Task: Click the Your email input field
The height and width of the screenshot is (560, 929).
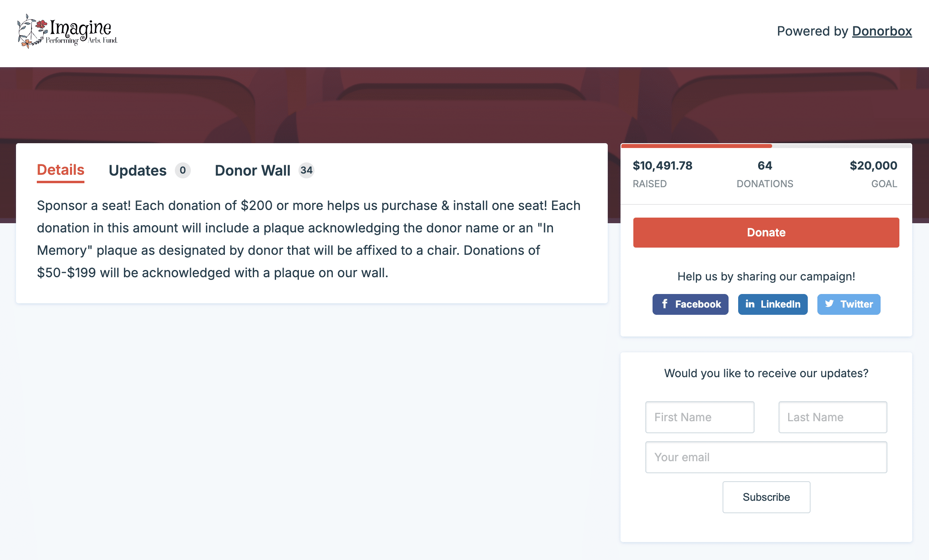Action: point(766,457)
